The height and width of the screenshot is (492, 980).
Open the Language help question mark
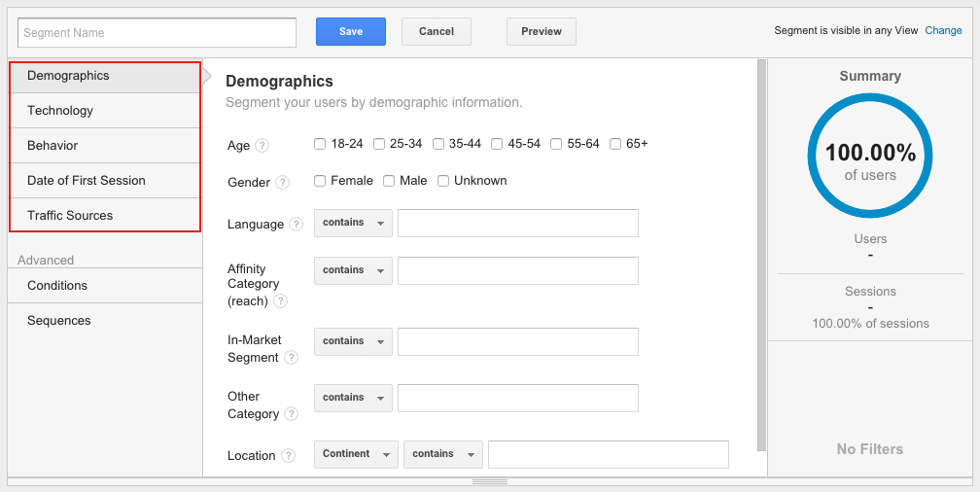tap(296, 225)
